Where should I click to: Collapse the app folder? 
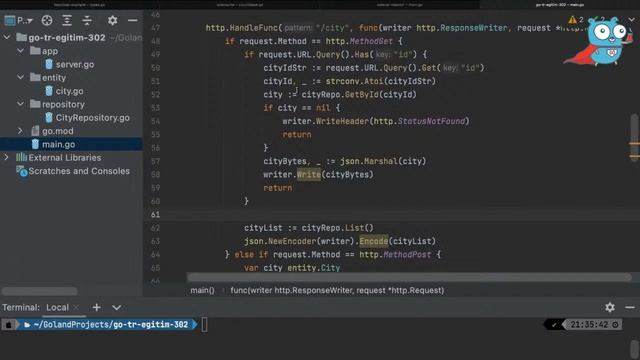pyautogui.click(x=20, y=51)
